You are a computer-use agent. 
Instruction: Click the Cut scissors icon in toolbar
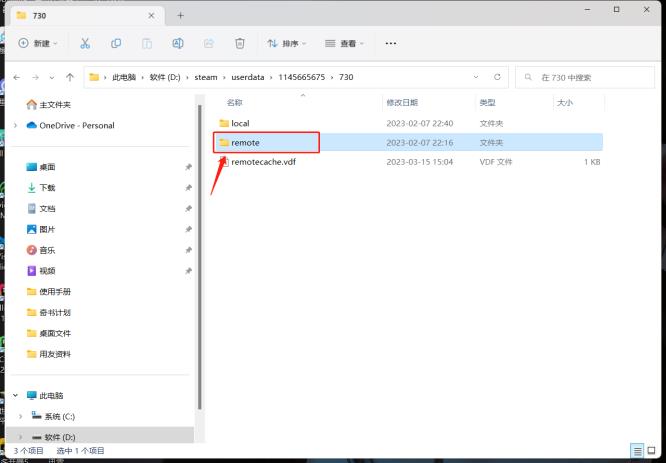point(85,44)
